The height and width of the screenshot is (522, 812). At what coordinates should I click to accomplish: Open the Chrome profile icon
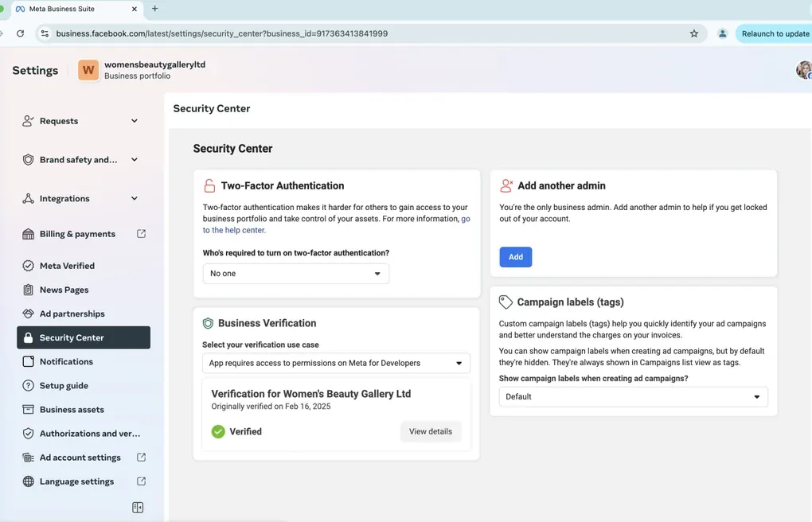722,33
